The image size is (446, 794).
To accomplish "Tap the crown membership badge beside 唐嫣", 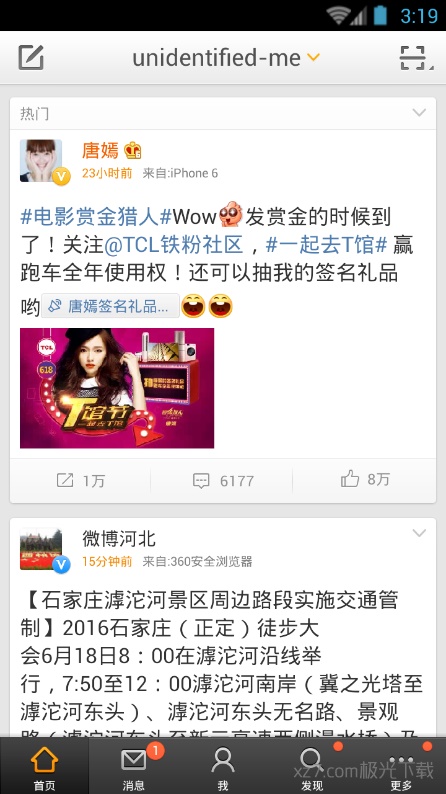I will 133,150.
